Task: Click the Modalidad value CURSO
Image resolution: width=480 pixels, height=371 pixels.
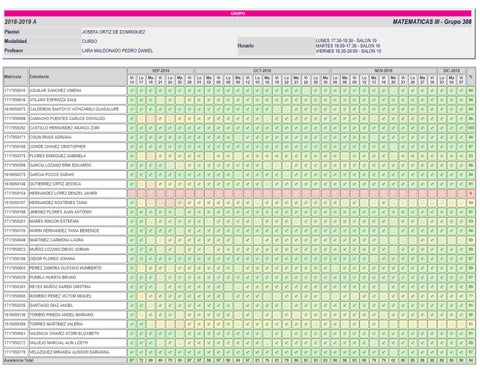Action: [x=89, y=41]
